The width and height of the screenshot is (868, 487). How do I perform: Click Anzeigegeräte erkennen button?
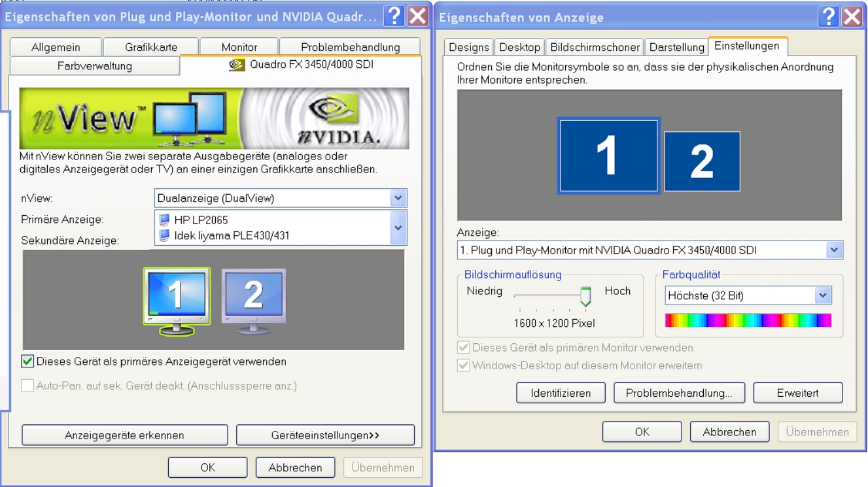pos(124,435)
